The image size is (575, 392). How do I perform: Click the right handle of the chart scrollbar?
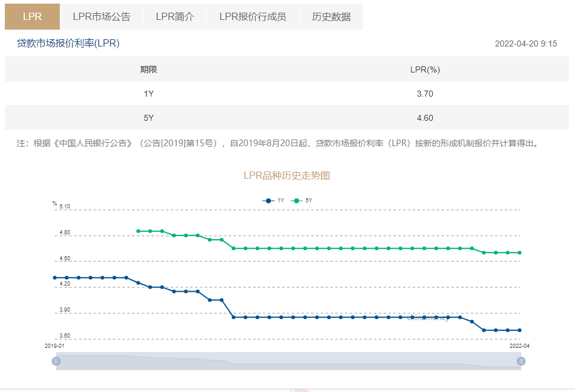pos(520,361)
